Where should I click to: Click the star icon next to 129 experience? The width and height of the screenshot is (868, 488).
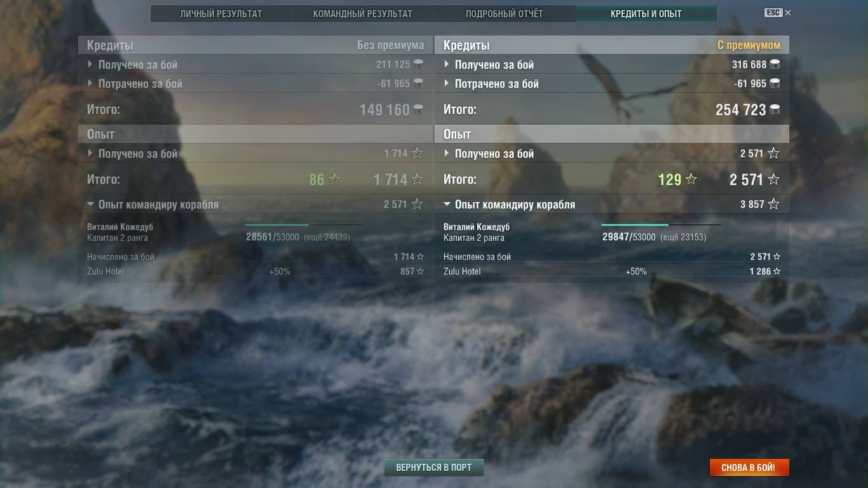(691, 180)
